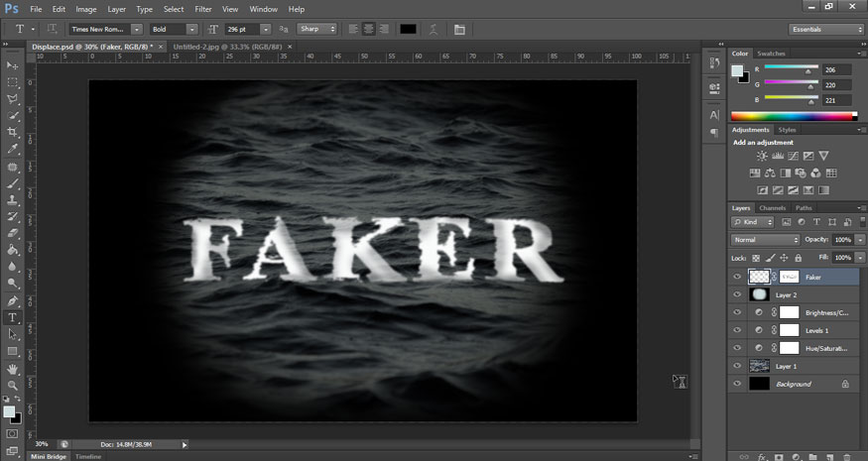Select the Eyedropper tool
The width and height of the screenshot is (868, 461).
coord(12,149)
